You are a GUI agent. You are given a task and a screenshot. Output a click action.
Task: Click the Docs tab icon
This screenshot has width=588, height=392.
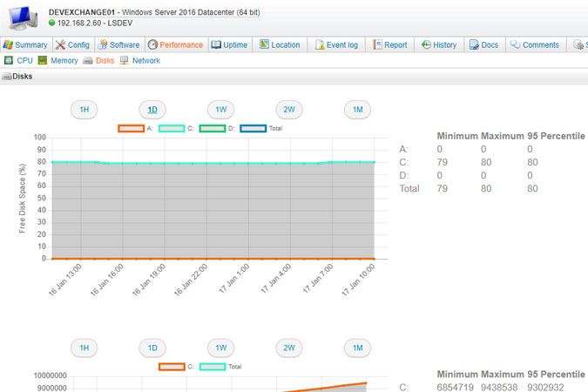point(475,44)
